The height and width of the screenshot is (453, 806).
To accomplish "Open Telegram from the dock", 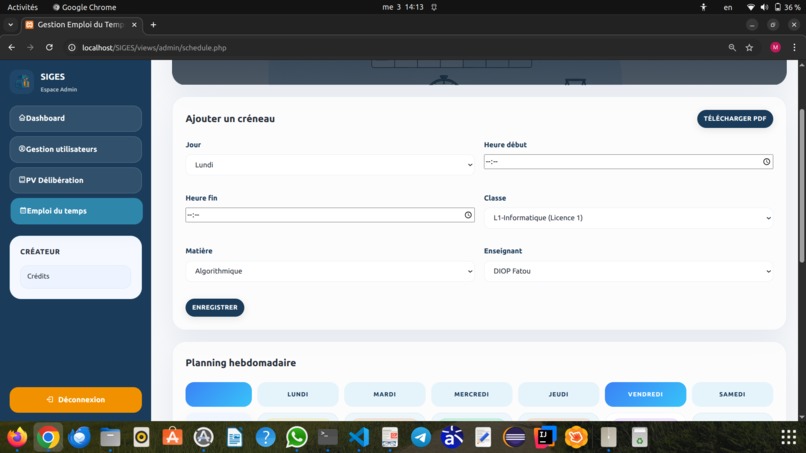I will pyautogui.click(x=421, y=438).
